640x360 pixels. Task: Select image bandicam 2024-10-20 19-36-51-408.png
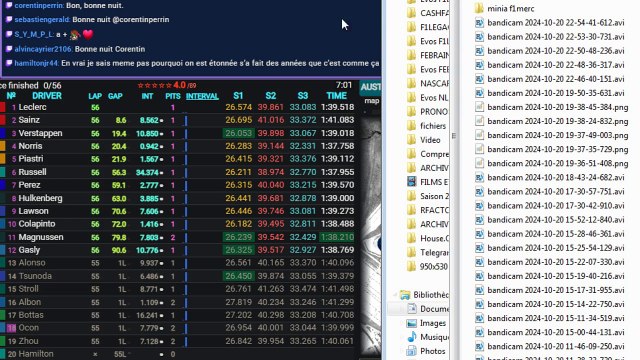pyautogui.click(x=552, y=163)
